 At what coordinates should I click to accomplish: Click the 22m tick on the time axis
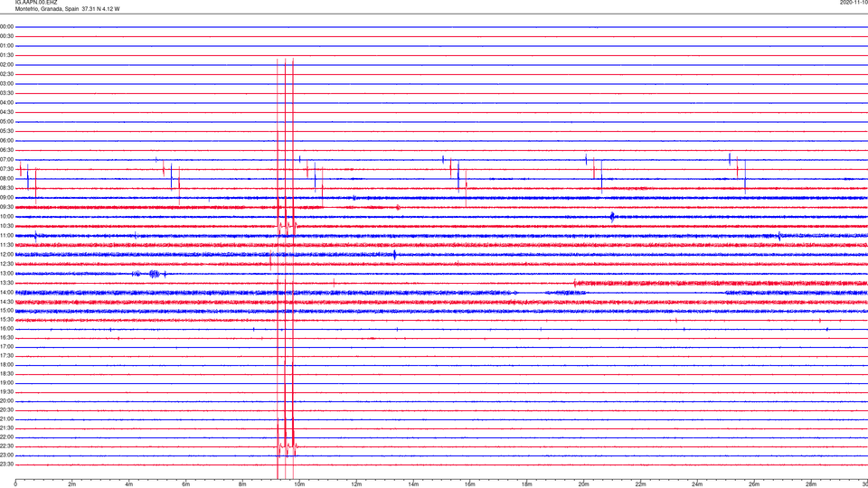click(x=640, y=484)
